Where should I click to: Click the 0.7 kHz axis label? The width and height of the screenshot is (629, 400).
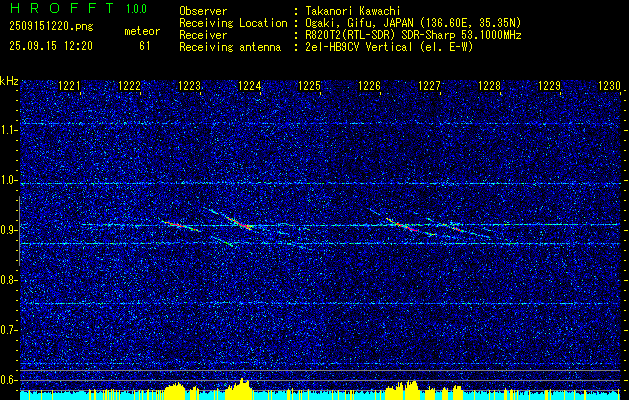pyautogui.click(x=8, y=330)
